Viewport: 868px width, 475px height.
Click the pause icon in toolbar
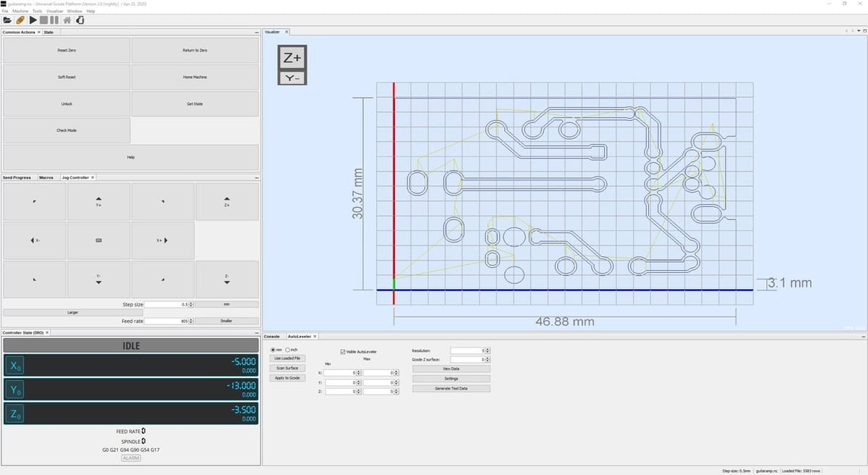point(55,20)
